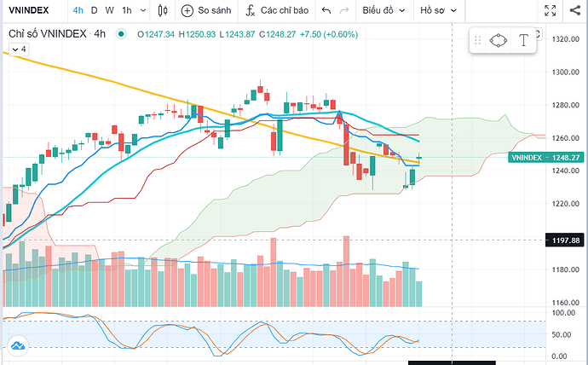Screen dimensions: 588x365
Task: Open the indicators (Các chỉ báo) fx icon
Action: (250, 11)
